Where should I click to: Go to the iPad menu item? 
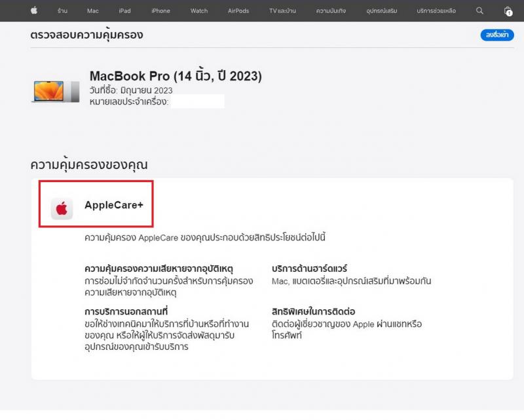click(124, 11)
